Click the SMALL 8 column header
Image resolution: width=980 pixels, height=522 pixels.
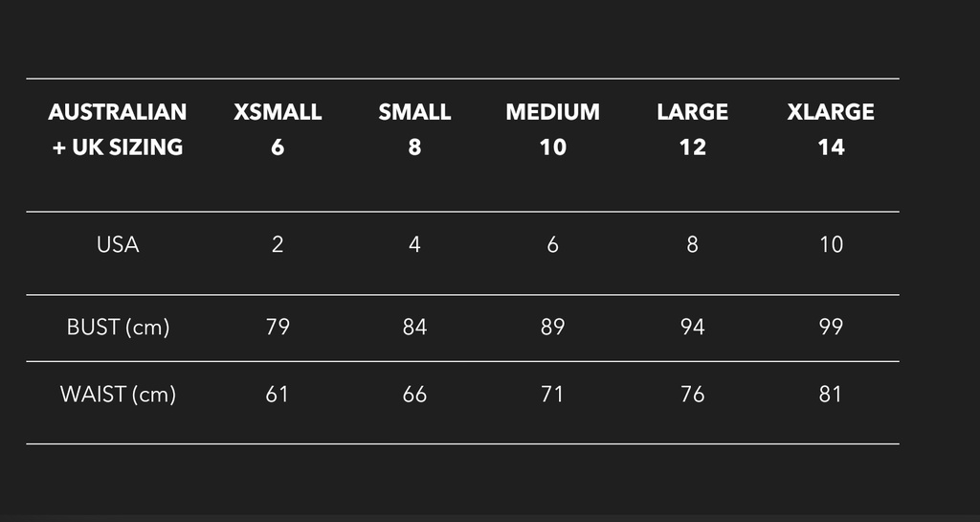tap(414, 129)
